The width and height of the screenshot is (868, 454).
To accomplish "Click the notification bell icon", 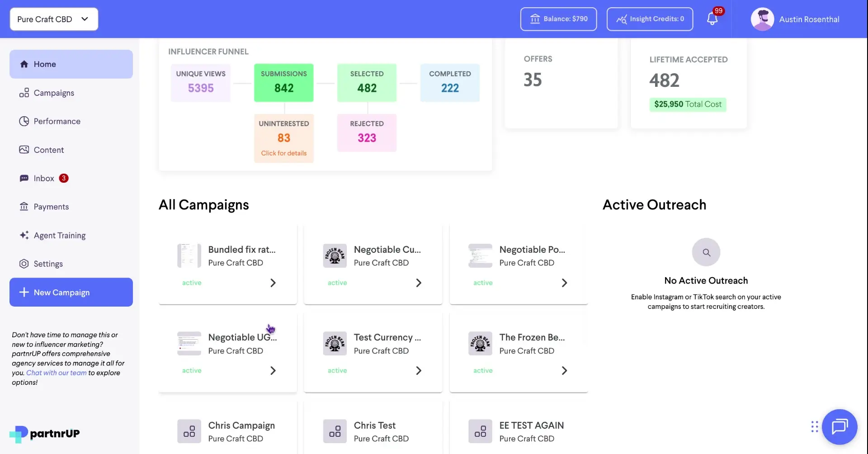I will (x=713, y=19).
